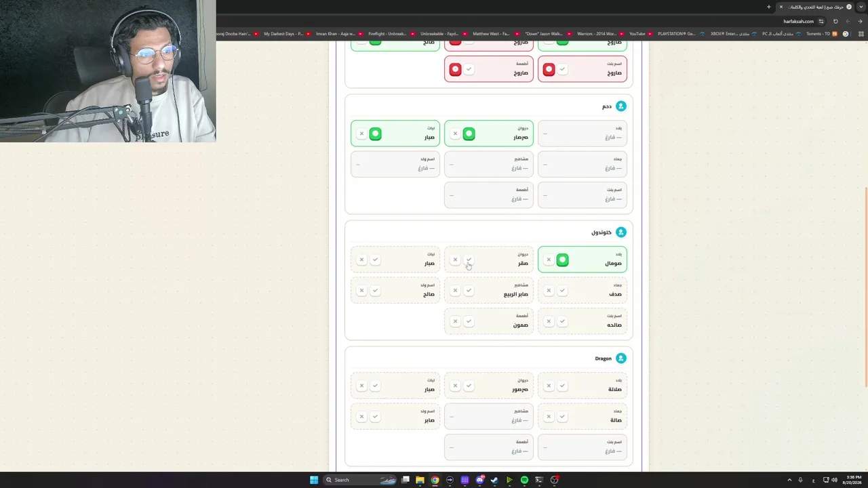Click the Dragon player avatar icon
The height and width of the screenshot is (488, 868).
pos(620,359)
